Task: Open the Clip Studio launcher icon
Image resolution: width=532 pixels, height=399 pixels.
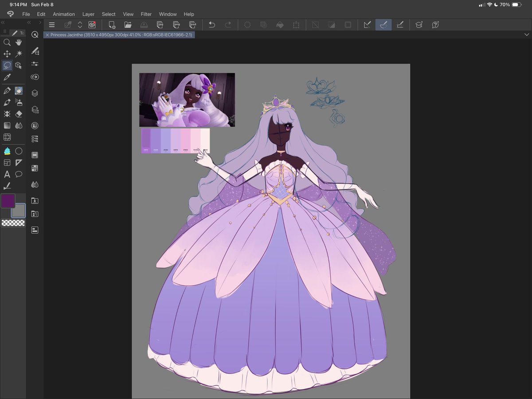Action: (92, 25)
